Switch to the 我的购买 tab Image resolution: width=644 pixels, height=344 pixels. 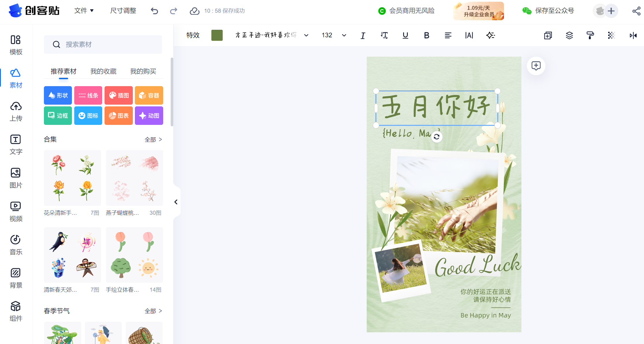(143, 71)
